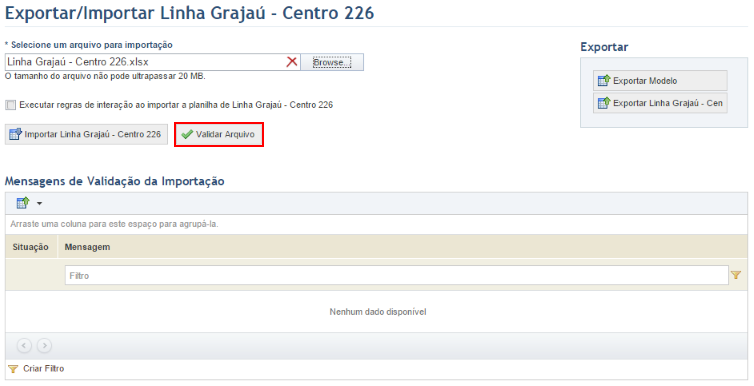Open dropdown arrow next to export grid icon
Screen dimensions: 754x386
click(x=39, y=203)
